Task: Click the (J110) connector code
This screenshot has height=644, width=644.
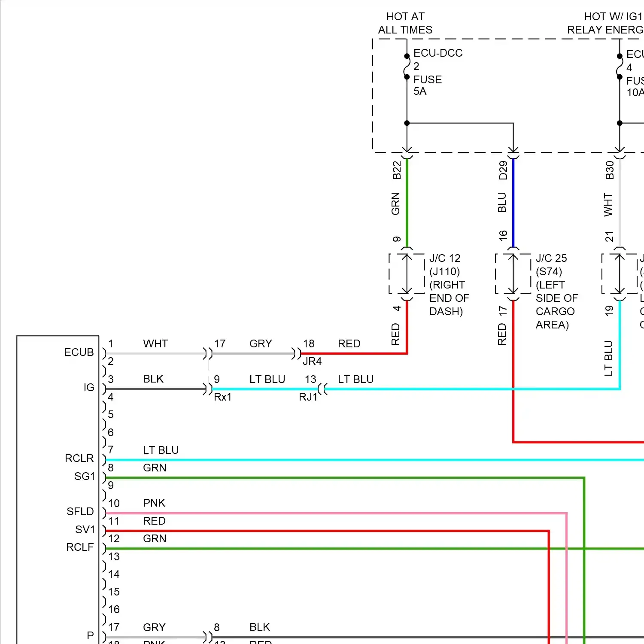Action: tap(444, 271)
